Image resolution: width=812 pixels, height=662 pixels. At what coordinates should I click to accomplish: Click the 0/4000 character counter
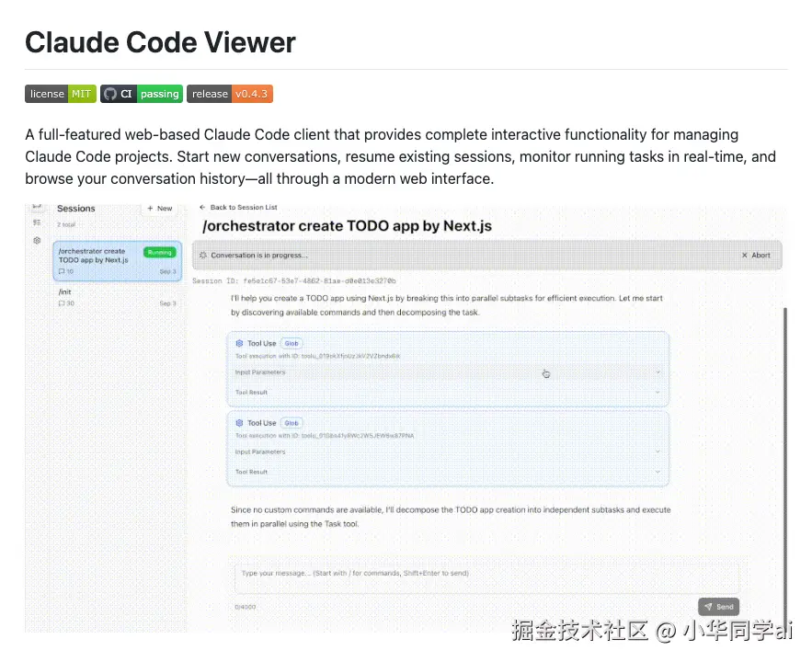coord(245,607)
